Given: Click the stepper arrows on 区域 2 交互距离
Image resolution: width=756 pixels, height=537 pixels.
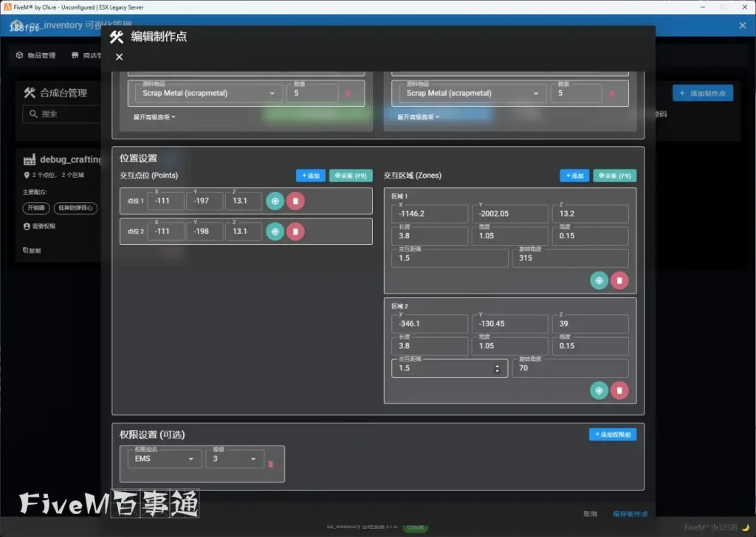Looking at the screenshot, I should (x=497, y=368).
